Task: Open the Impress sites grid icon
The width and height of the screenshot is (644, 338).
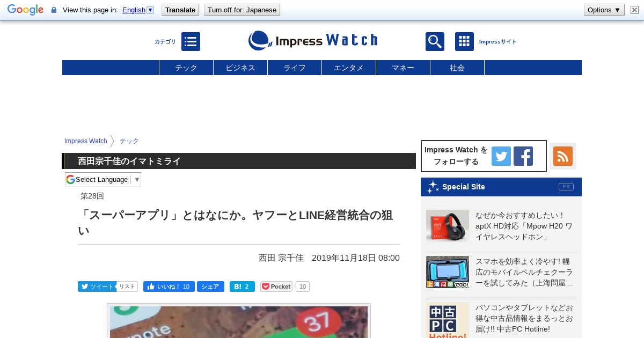Action: [x=464, y=41]
